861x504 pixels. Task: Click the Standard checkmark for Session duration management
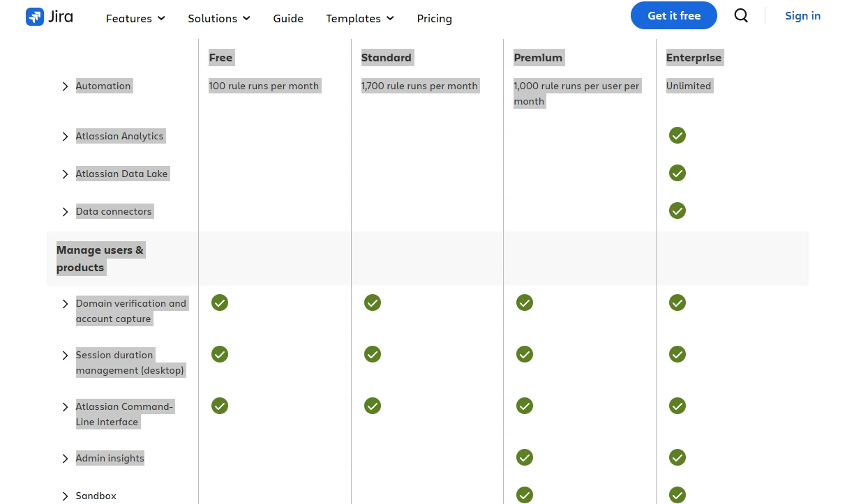[x=372, y=354]
